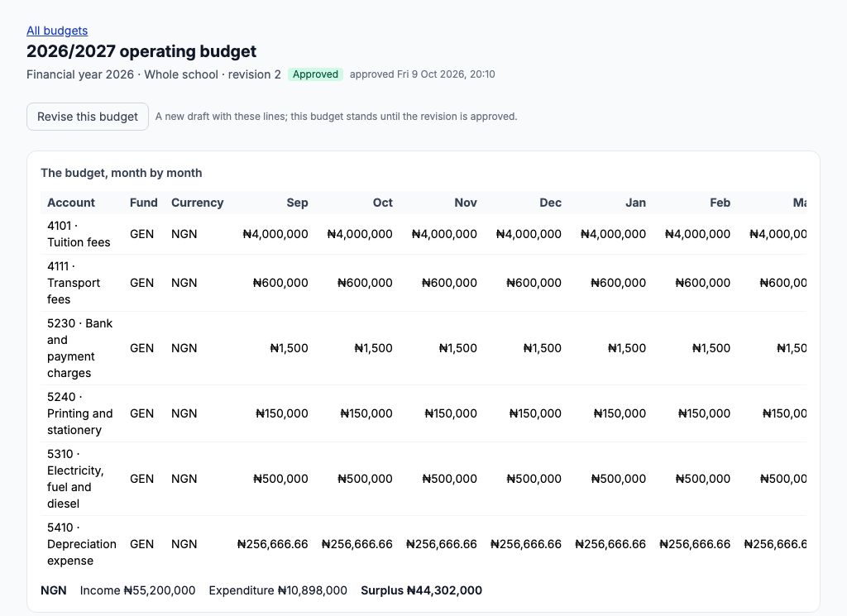Click the Dec column header
847x616 pixels.
[550, 203]
